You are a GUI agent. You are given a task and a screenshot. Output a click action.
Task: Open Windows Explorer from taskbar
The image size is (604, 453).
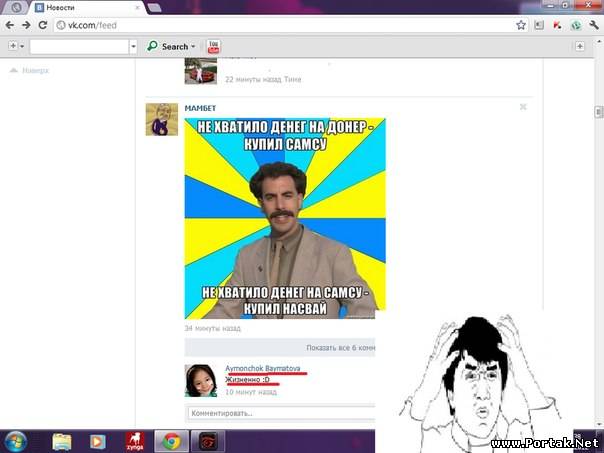62,442
